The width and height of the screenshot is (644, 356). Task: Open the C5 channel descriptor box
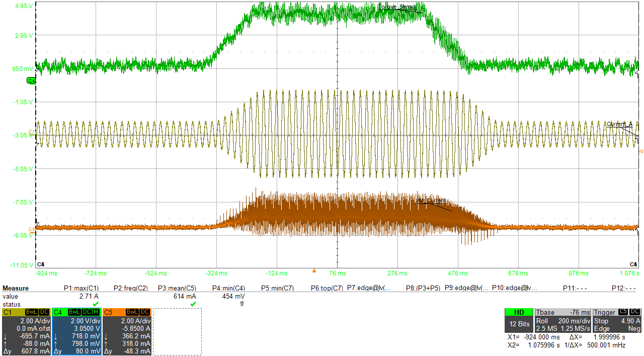pos(127,332)
